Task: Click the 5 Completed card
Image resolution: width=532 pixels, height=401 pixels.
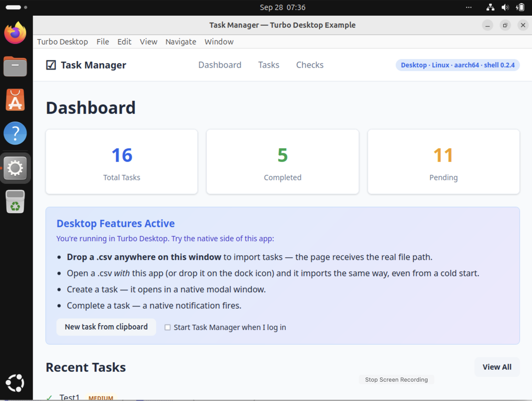Action: [283, 162]
